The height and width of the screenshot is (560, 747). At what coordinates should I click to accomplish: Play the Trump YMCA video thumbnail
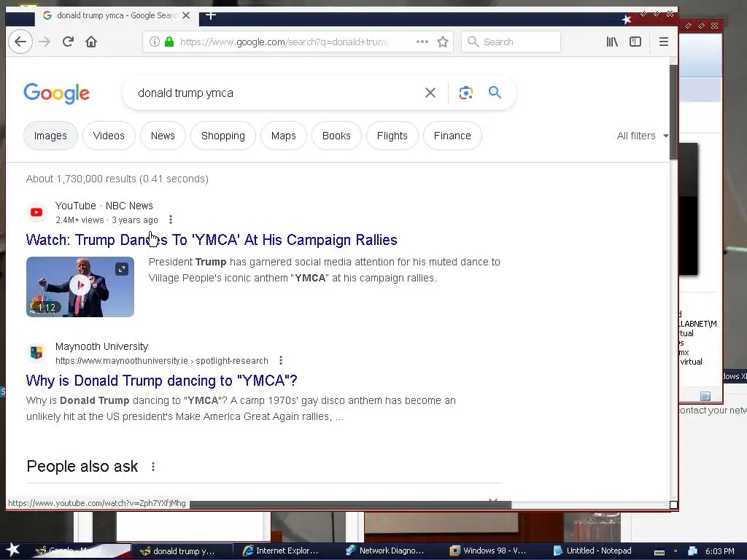tap(80, 286)
